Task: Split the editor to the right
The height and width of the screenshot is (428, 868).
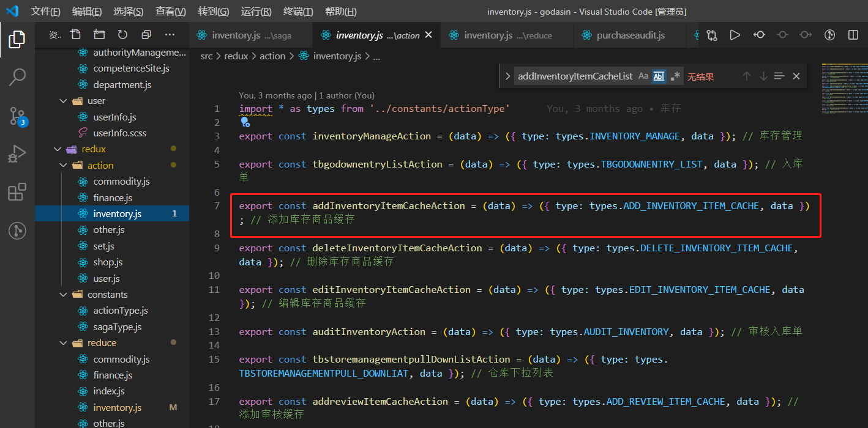Action: pyautogui.click(x=853, y=35)
